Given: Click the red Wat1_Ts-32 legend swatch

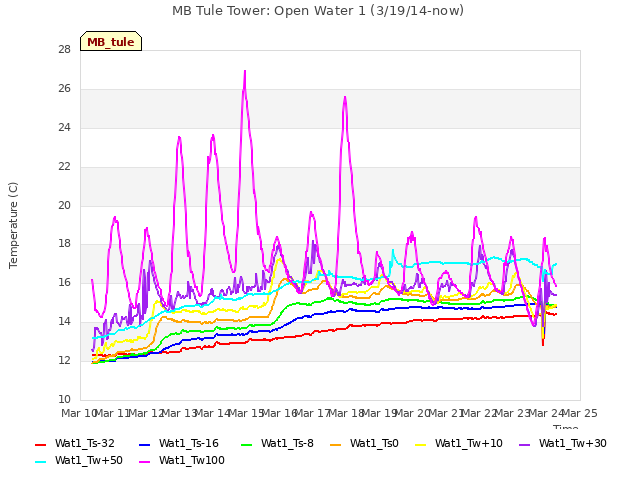Looking at the screenshot, I should click(40, 444).
